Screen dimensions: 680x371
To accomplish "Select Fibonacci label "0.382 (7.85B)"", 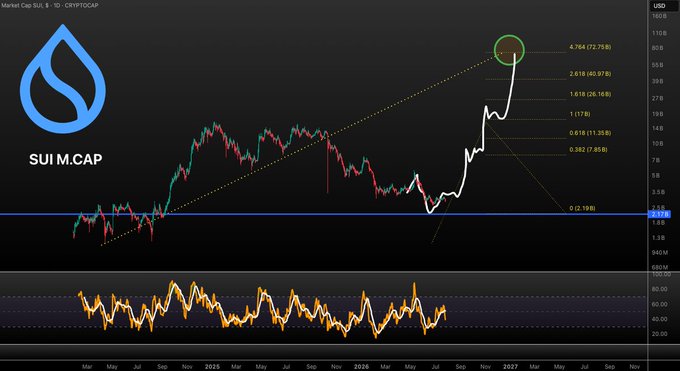I will click(x=588, y=149).
